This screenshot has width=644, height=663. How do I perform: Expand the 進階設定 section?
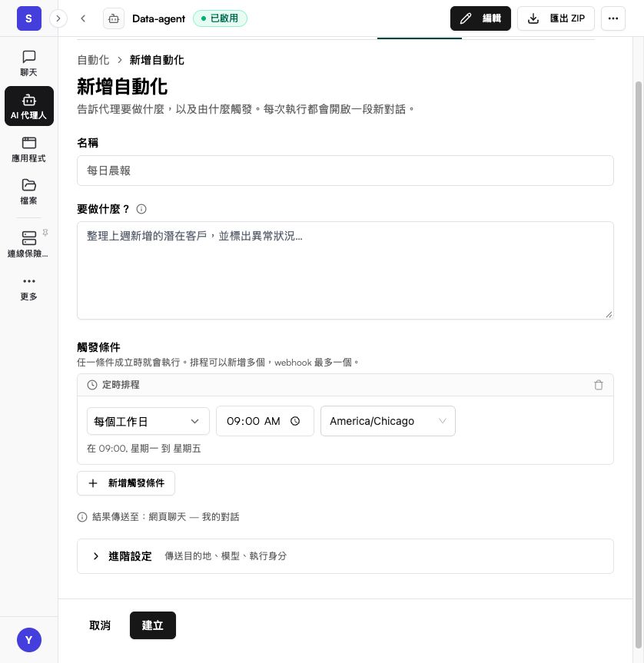click(x=345, y=556)
